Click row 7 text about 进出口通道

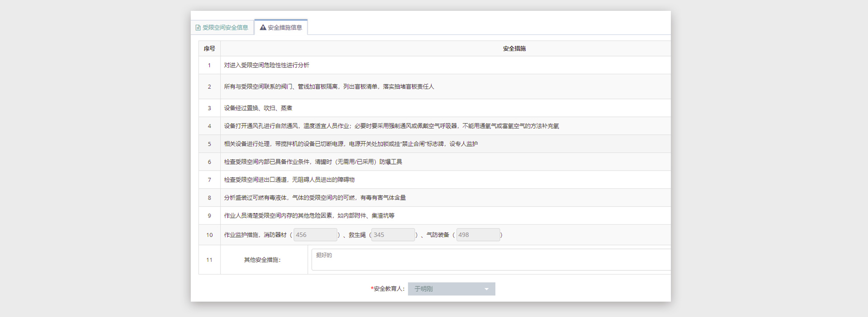tap(289, 180)
